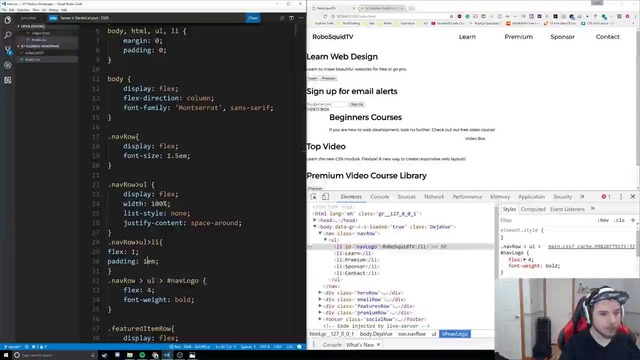Open DevTools customize menu
The image size is (640, 360).
click(621, 197)
